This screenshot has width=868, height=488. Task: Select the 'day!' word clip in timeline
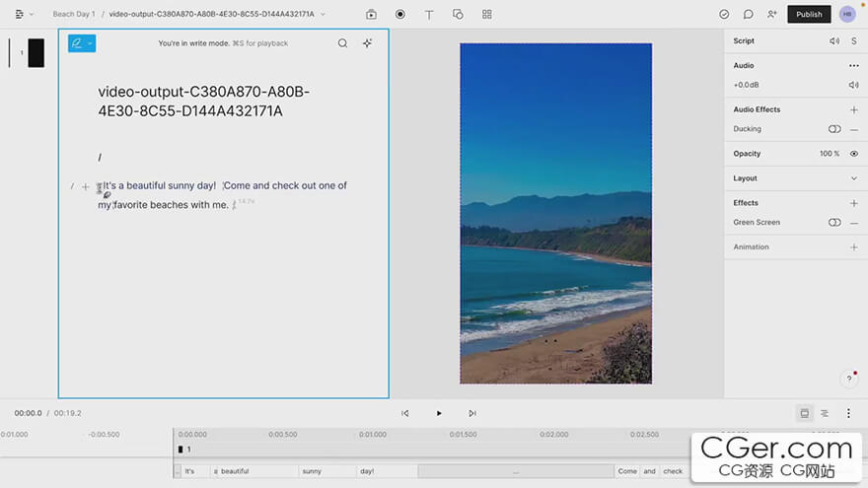click(x=387, y=471)
